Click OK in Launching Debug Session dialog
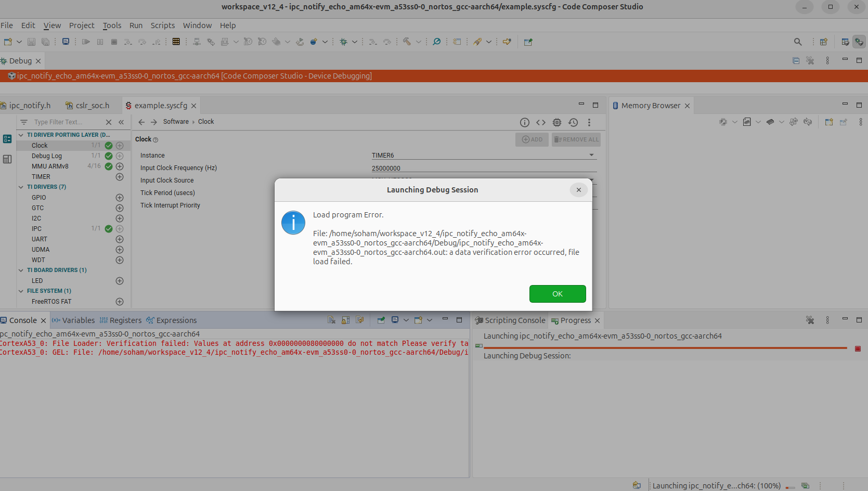Image resolution: width=868 pixels, height=491 pixels. point(558,294)
